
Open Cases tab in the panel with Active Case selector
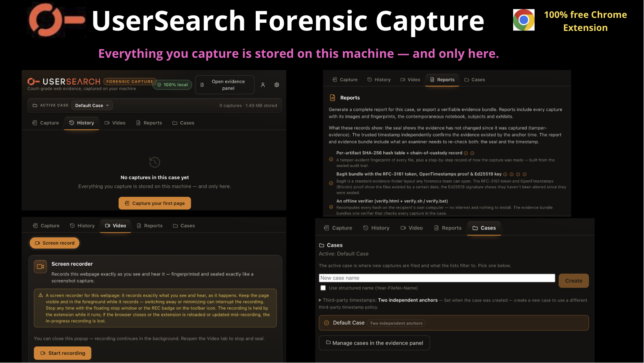(183, 123)
